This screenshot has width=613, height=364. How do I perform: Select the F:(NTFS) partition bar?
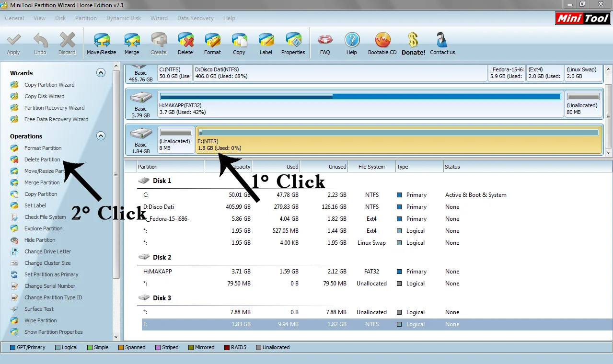tap(399, 140)
